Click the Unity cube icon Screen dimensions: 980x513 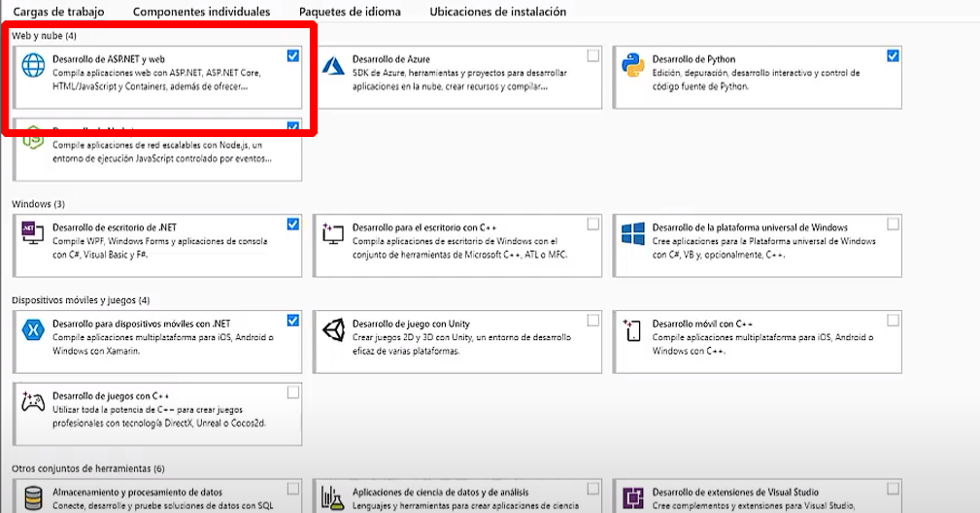333,329
